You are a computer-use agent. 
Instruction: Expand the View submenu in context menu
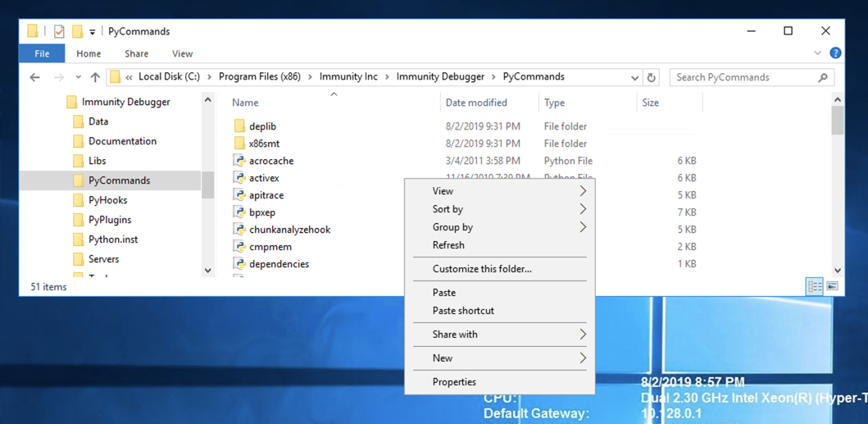pos(499,191)
